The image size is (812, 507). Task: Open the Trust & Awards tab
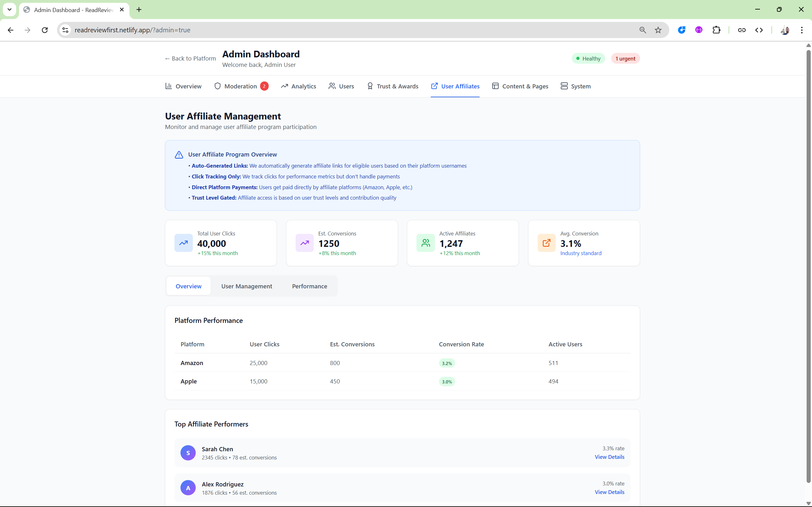pos(397,86)
